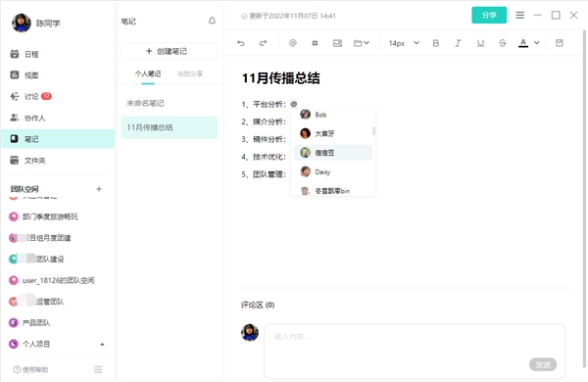Screen dimensions: 588x382
Task: Switch to the 与我分享 tab
Action: pyautogui.click(x=190, y=73)
